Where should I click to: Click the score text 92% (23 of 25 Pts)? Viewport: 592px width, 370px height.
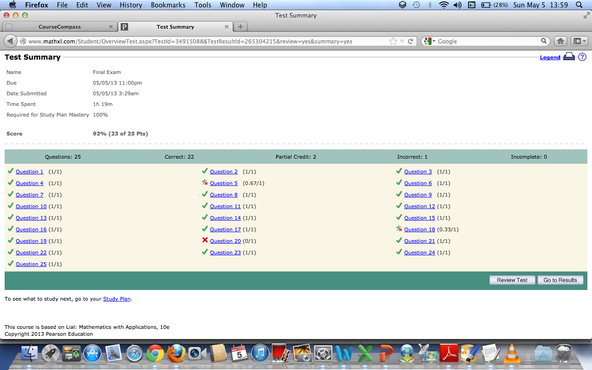click(x=120, y=134)
